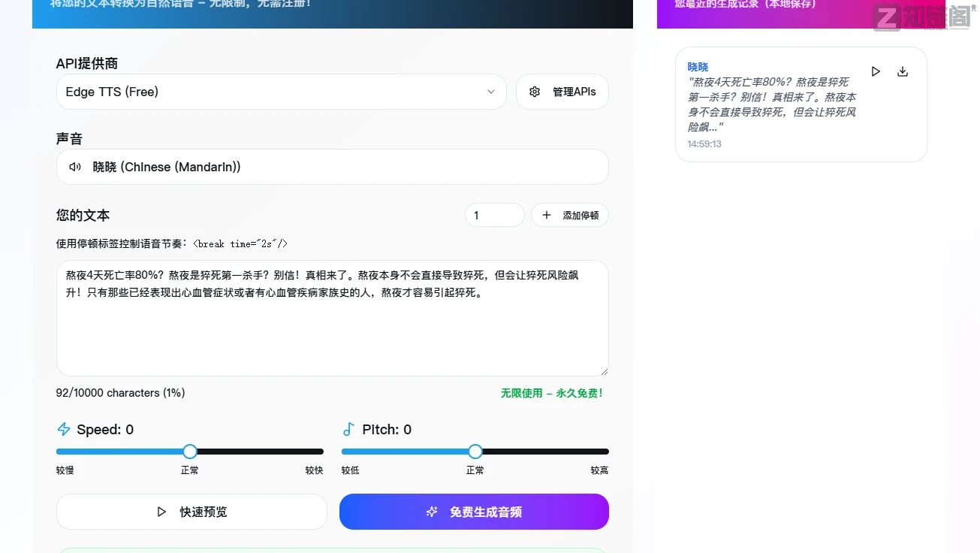Click the play triangle in 快速预览 button
980x553 pixels.
[x=161, y=512]
